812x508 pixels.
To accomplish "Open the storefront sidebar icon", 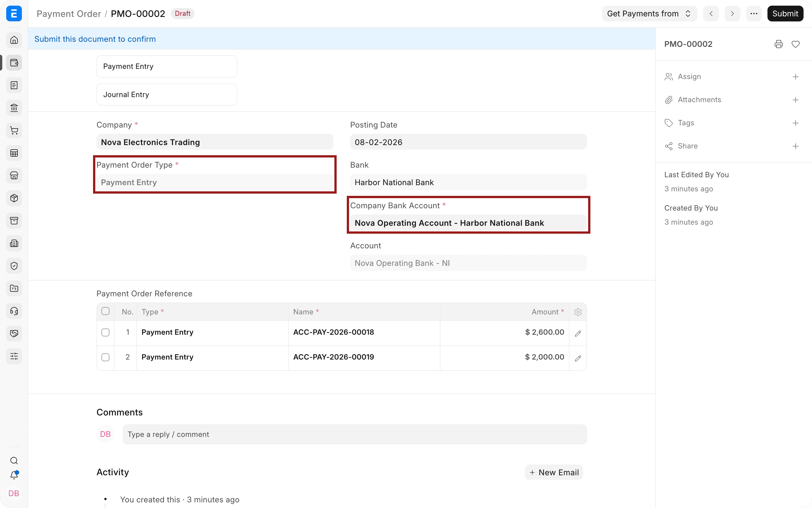I will pyautogui.click(x=14, y=175).
